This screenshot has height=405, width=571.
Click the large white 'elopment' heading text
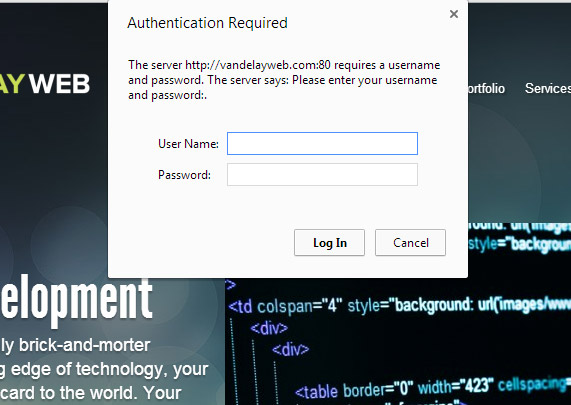pyautogui.click(x=76, y=299)
